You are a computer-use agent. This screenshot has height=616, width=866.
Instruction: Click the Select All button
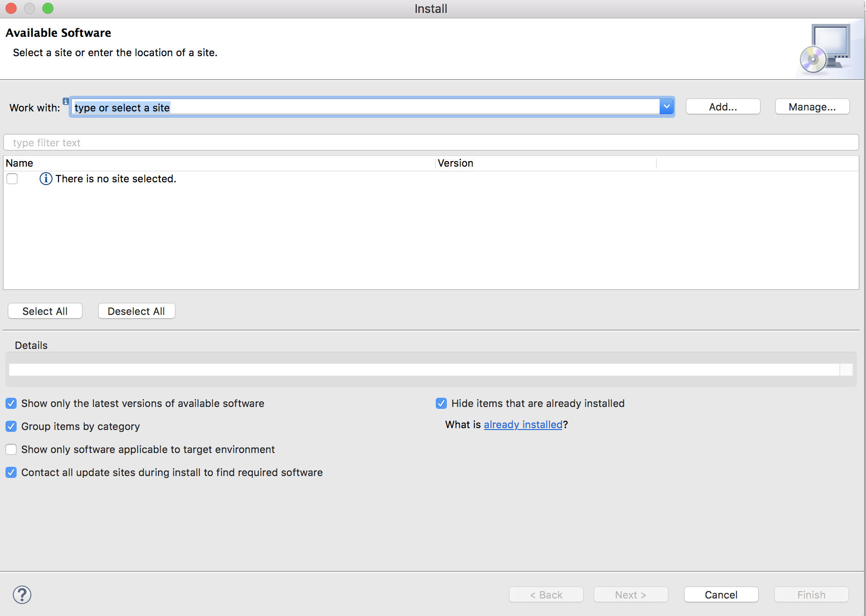click(45, 311)
